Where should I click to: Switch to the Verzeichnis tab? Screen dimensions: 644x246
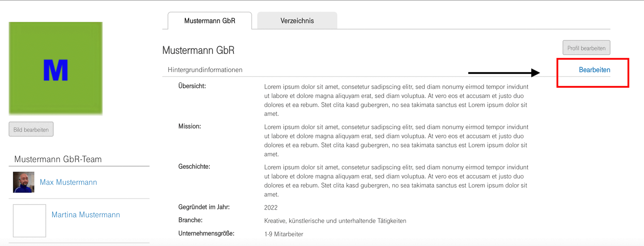(297, 21)
